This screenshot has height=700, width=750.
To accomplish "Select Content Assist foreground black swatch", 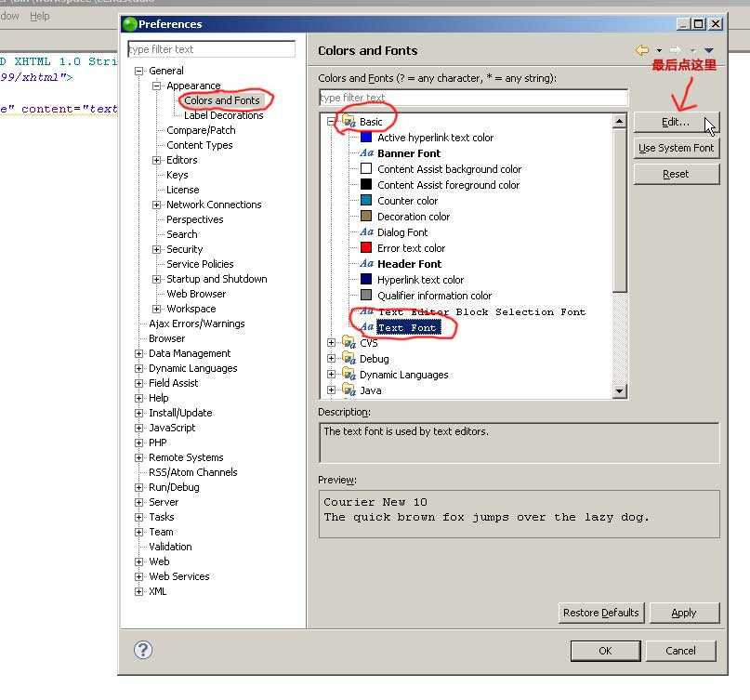I will tap(366, 185).
